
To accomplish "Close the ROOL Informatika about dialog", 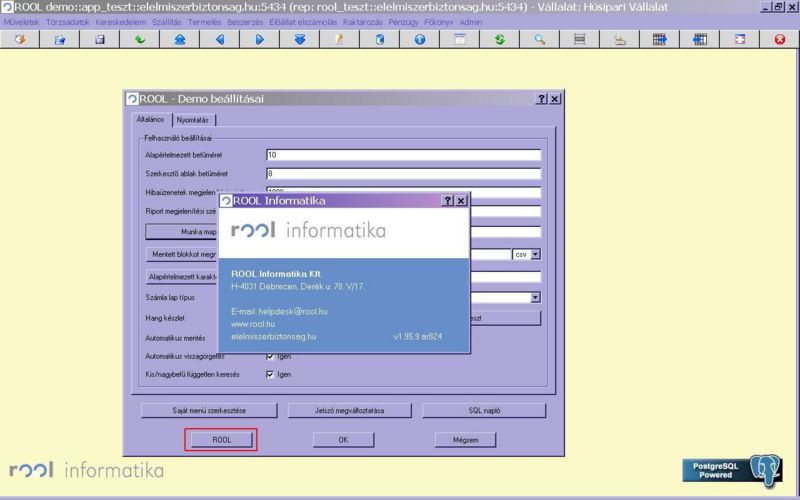I will tap(461, 201).
